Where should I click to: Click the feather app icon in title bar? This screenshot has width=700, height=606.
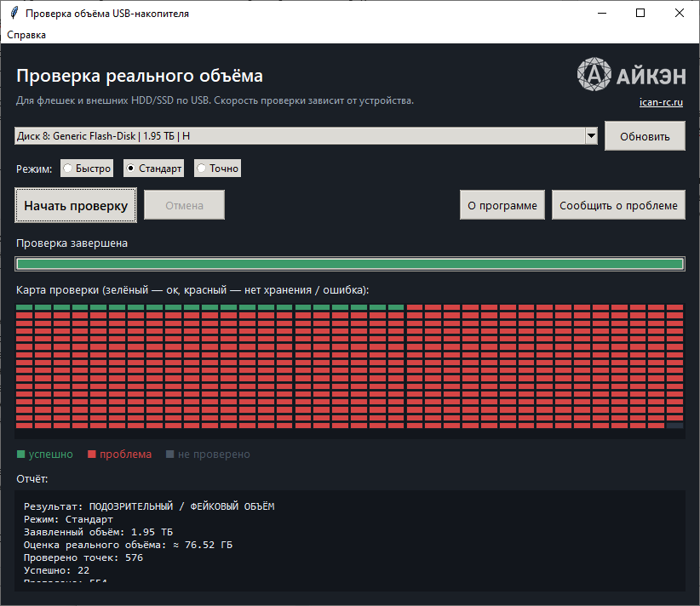[14, 13]
